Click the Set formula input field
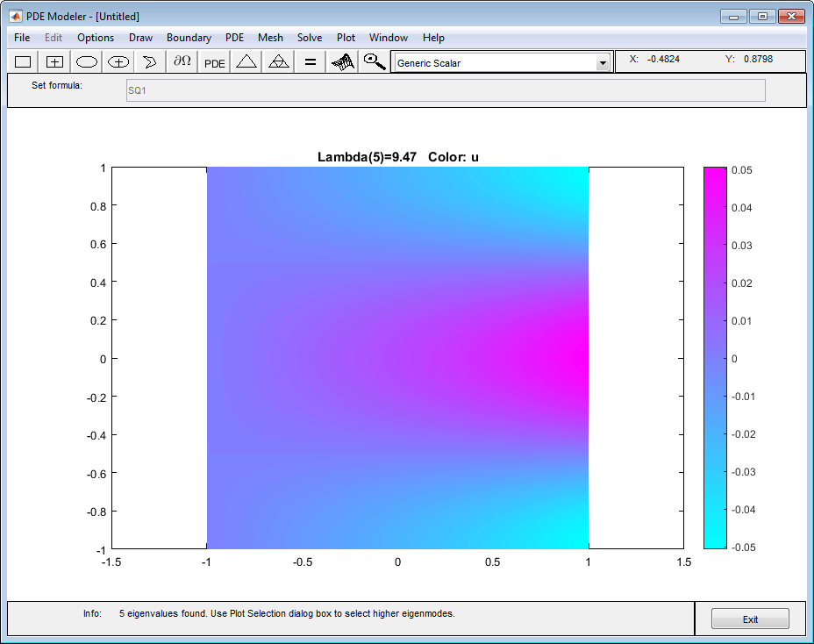The image size is (814, 644). [446, 90]
